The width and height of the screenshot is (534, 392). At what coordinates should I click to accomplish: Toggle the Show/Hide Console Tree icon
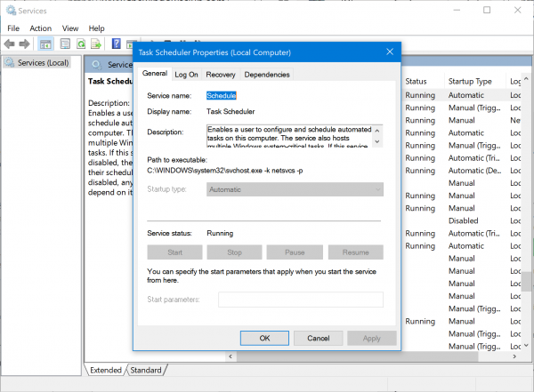point(45,44)
